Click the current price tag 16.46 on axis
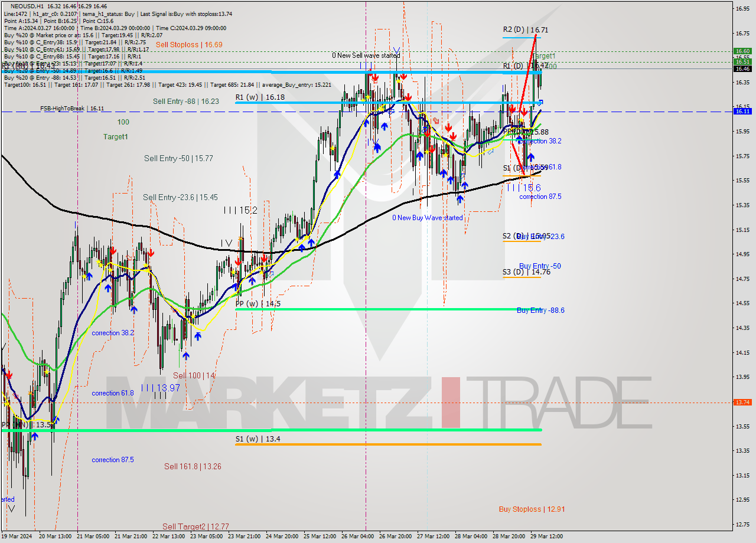 [x=742, y=68]
